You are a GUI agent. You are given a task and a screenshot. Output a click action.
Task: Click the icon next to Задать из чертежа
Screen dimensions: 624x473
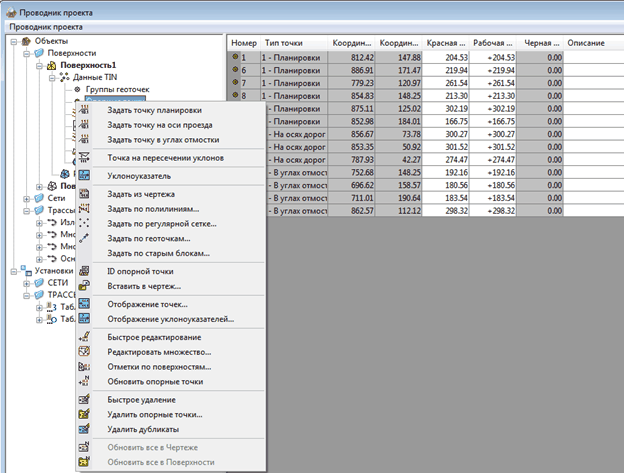point(86,195)
